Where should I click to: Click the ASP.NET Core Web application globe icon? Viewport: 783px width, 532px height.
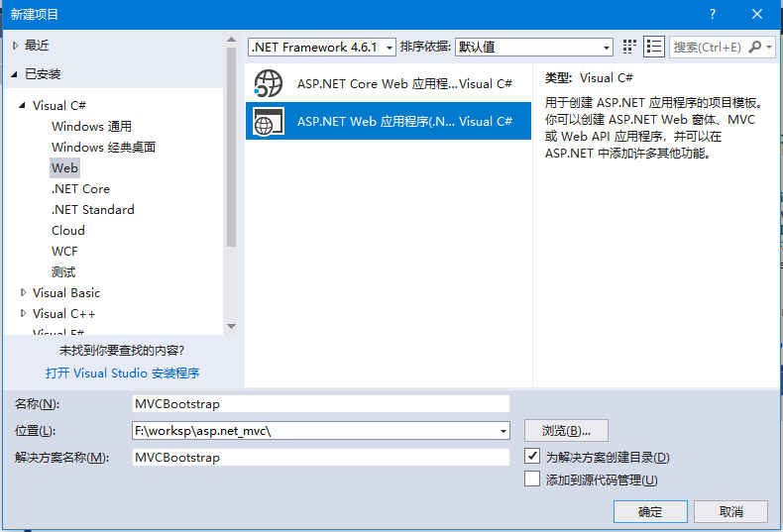point(269,84)
